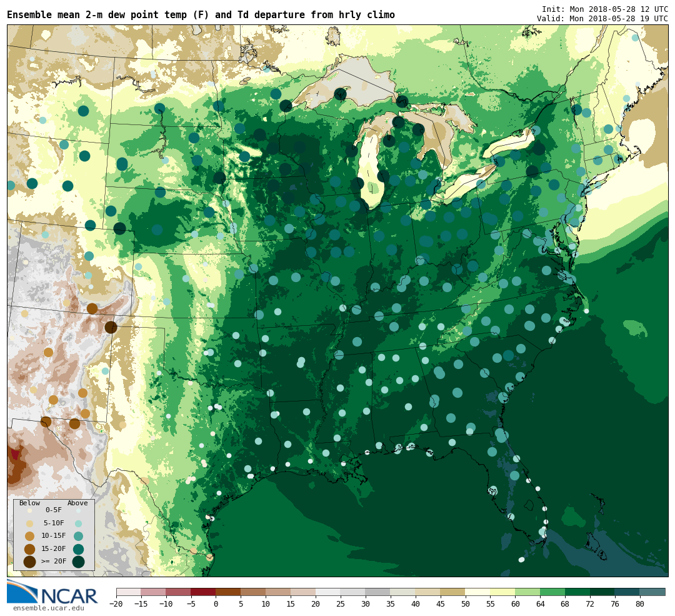Click the Above 5-10F light teal legend circle

[x=78, y=524]
